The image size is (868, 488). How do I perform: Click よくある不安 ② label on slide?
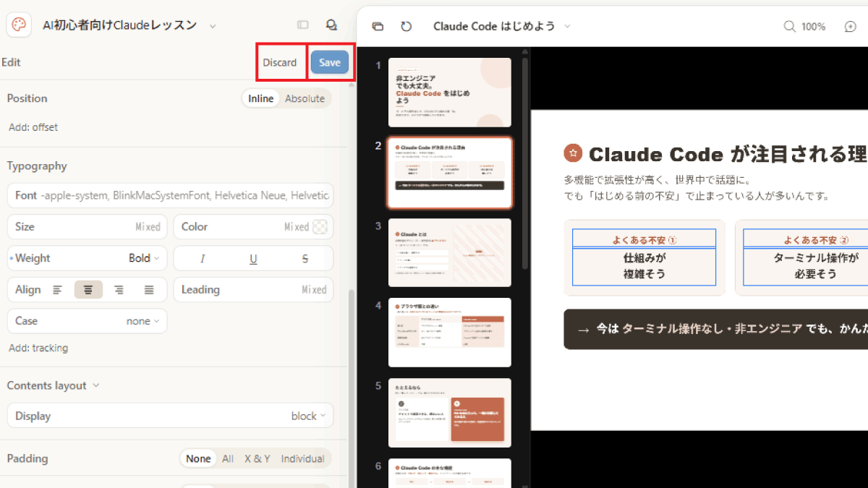[x=815, y=239]
